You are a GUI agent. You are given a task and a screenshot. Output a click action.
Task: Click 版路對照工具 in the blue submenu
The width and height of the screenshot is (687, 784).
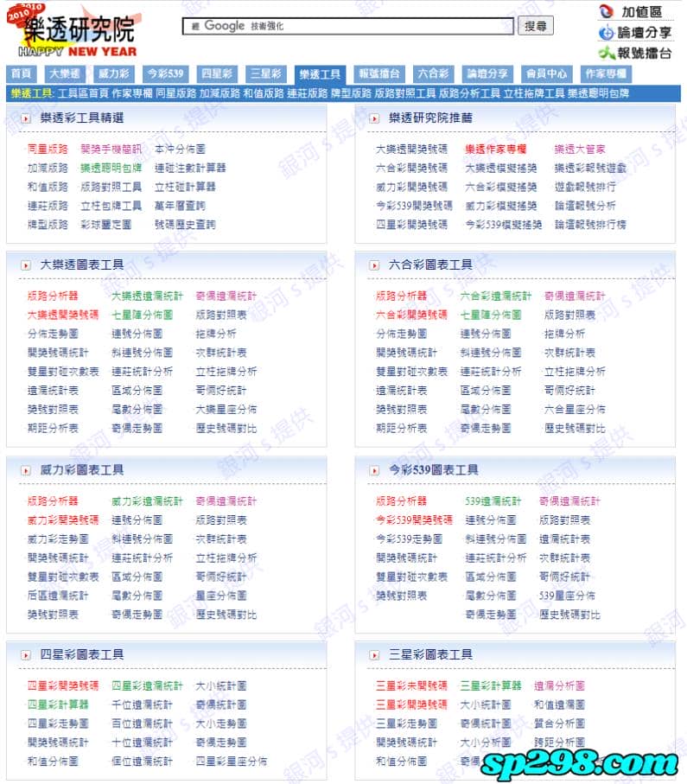click(x=405, y=93)
